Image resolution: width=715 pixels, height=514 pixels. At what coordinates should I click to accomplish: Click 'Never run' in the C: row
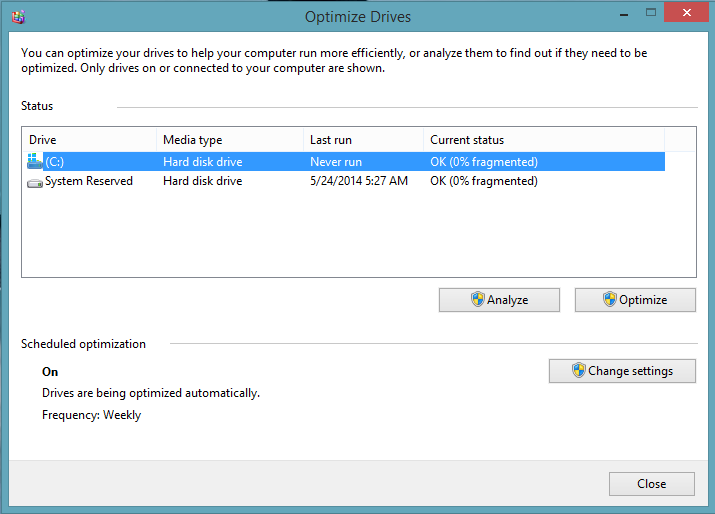pos(336,162)
